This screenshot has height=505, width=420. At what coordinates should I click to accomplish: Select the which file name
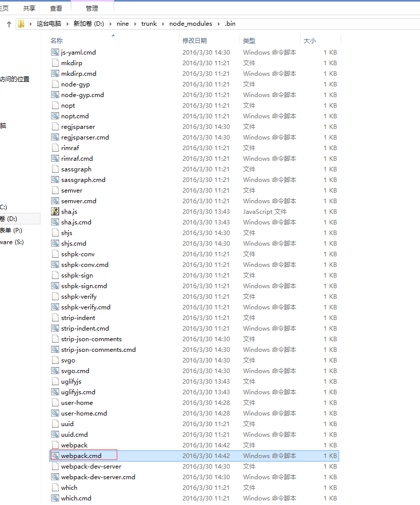[69, 488]
